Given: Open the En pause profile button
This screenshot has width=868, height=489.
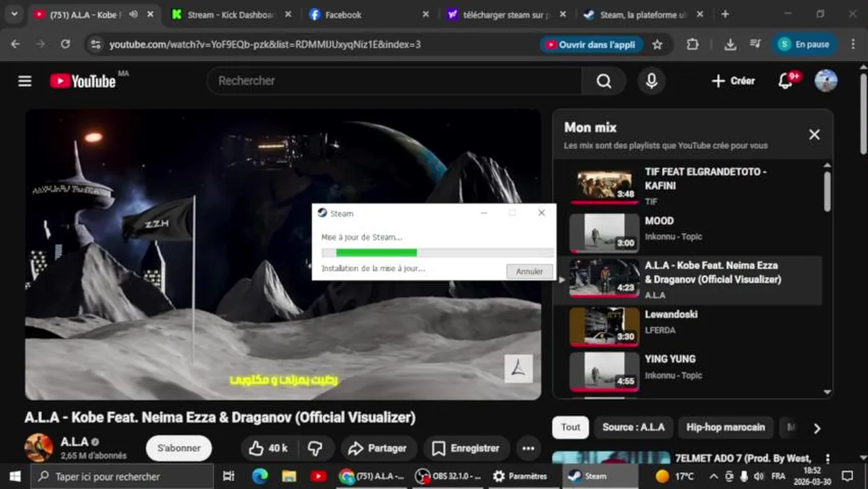Looking at the screenshot, I should click(x=805, y=44).
